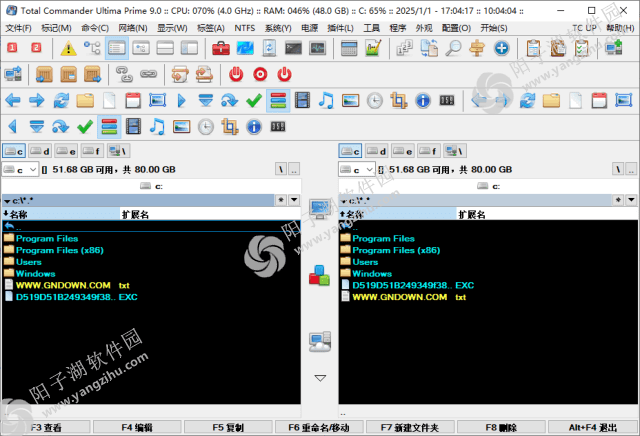640x436 pixels.
Task: Click the blue right-pointing play triangle icon
Action: coord(182,100)
